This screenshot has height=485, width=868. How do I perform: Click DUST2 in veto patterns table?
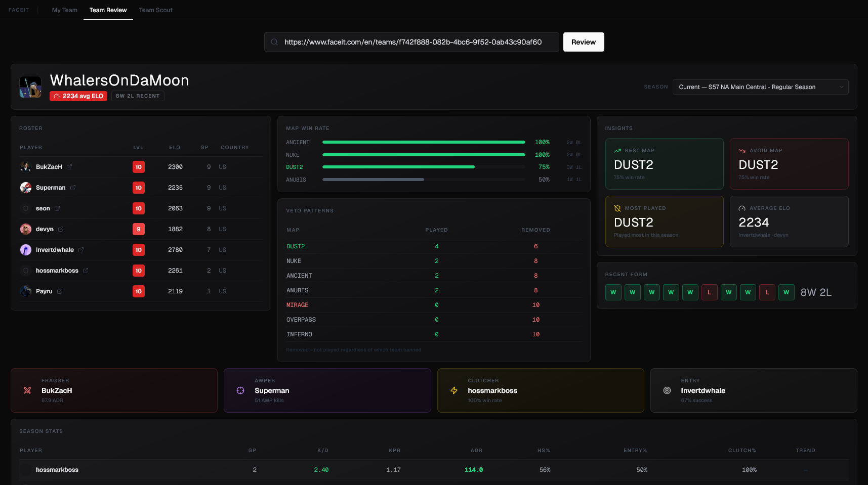(296, 246)
